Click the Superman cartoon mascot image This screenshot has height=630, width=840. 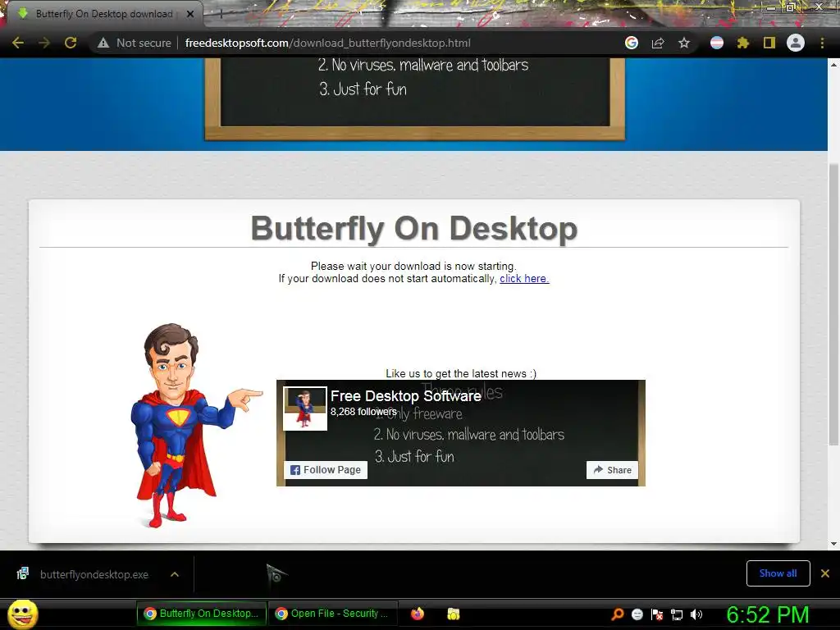click(x=195, y=426)
